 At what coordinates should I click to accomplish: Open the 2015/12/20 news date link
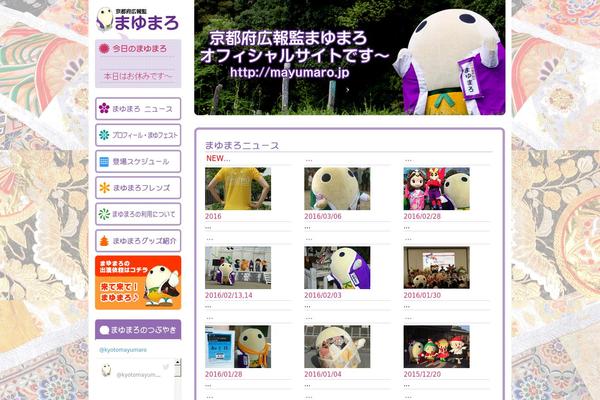click(x=422, y=374)
